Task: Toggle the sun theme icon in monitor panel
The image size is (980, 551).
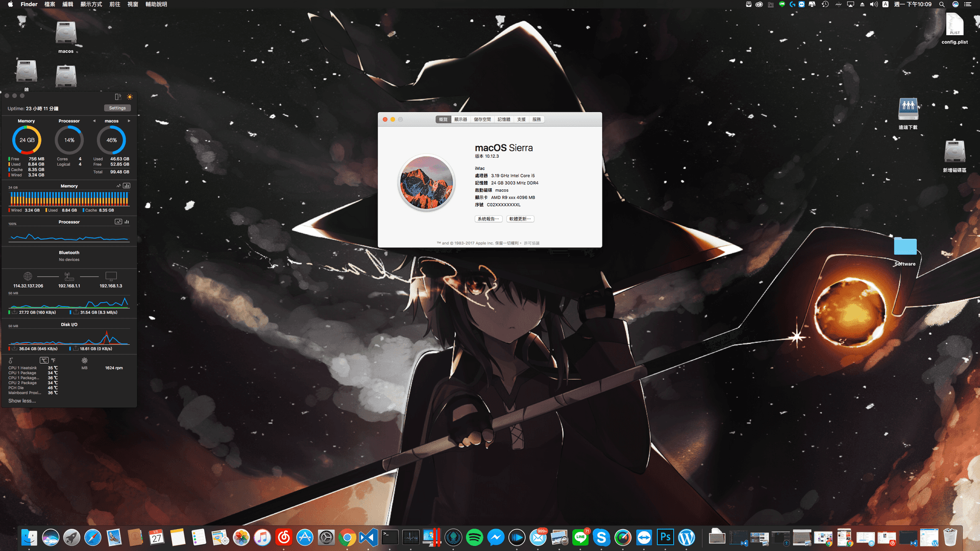Action: click(x=130, y=97)
